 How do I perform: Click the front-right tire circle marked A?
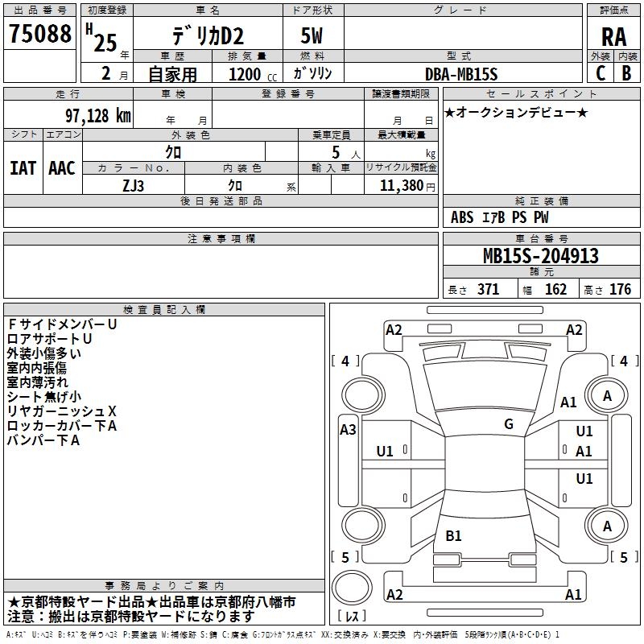607,395
